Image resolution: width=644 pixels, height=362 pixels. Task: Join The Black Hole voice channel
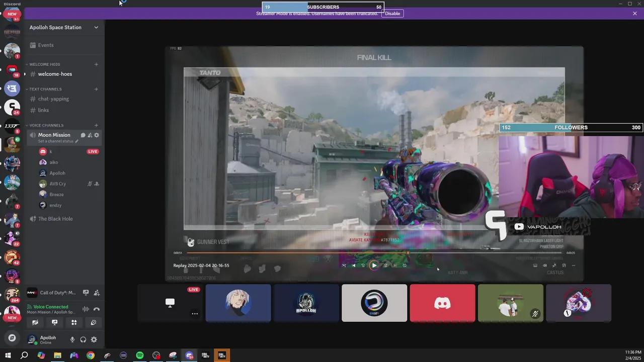(64, 219)
